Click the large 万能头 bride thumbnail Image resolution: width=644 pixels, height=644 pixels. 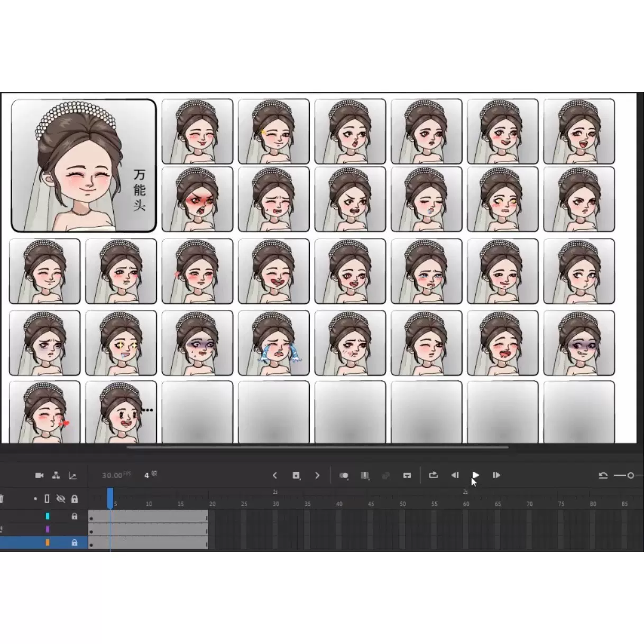click(84, 165)
